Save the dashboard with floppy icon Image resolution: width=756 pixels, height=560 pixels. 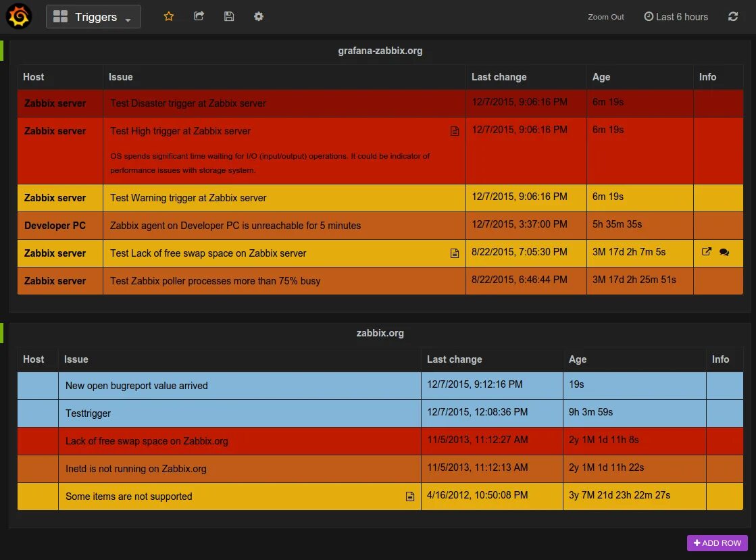(229, 16)
